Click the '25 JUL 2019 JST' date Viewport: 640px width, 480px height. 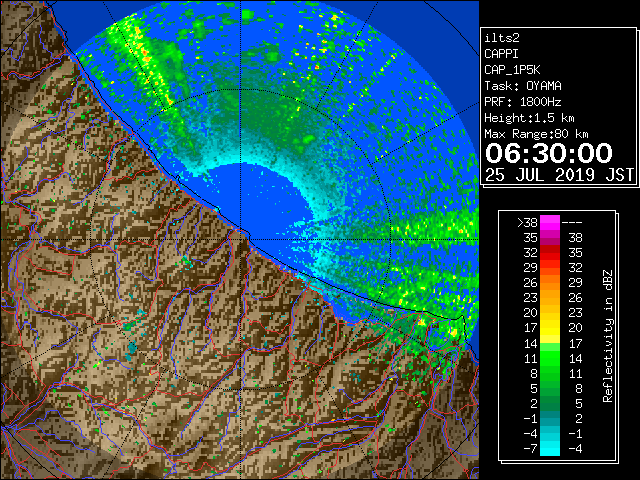coord(559,175)
